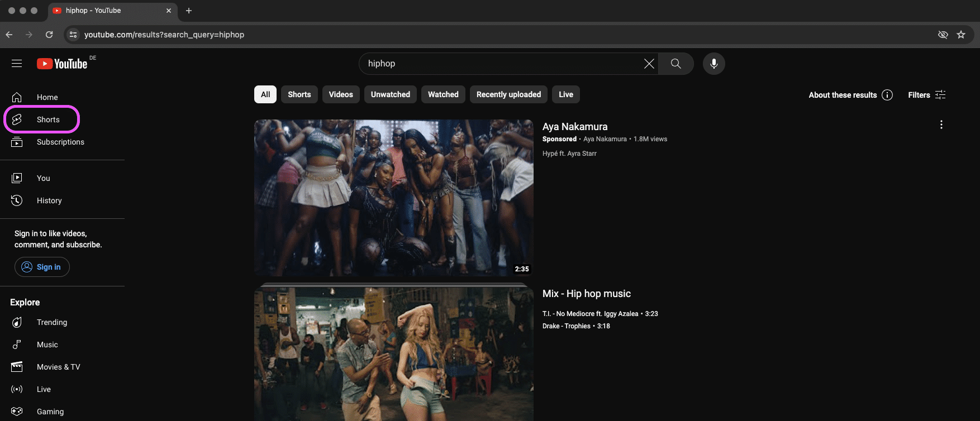Viewport: 980px width, 421px height.
Task: Select the Videos filter tab
Action: 341,94
